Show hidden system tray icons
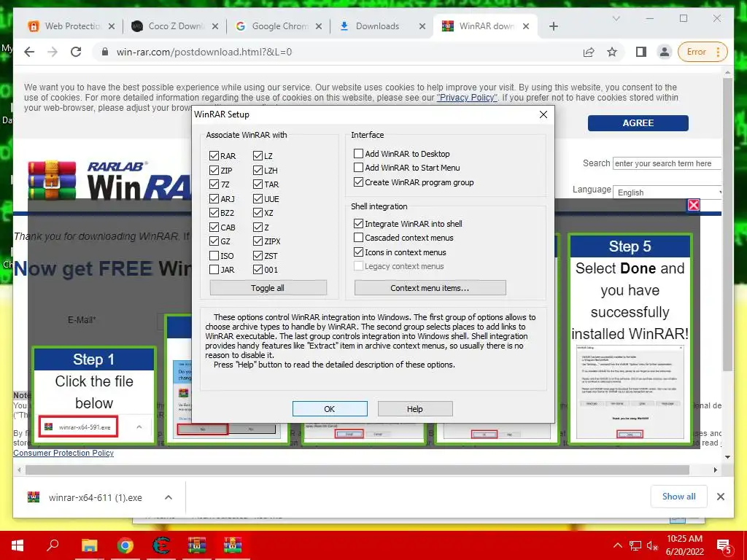The width and height of the screenshot is (747, 560). [617, 545]
